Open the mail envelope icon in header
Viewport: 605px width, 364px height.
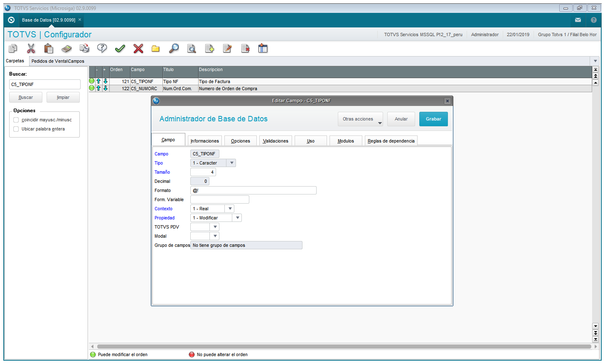pos(578,20)
